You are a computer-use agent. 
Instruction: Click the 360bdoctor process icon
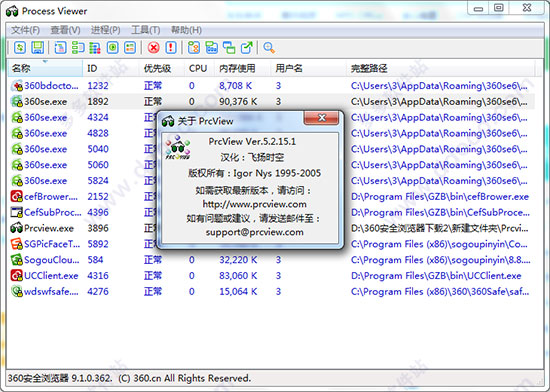(17, 86)
